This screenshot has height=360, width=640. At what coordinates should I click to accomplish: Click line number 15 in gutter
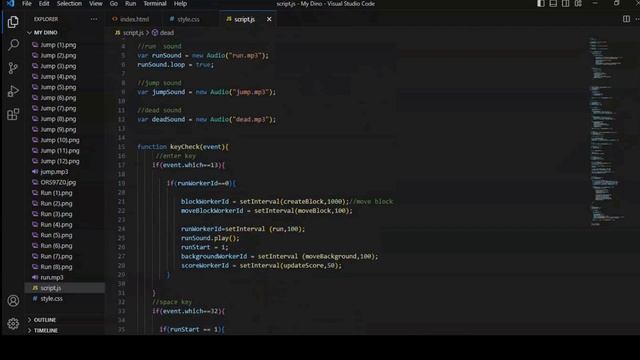click(x=122, y=147)
